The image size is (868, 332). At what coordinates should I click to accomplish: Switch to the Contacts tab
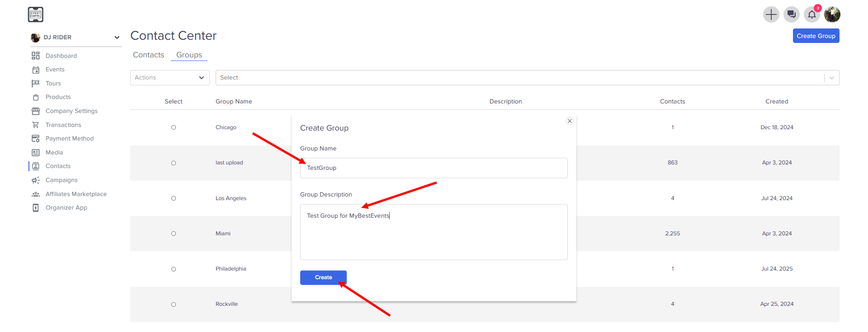[148, 55]
